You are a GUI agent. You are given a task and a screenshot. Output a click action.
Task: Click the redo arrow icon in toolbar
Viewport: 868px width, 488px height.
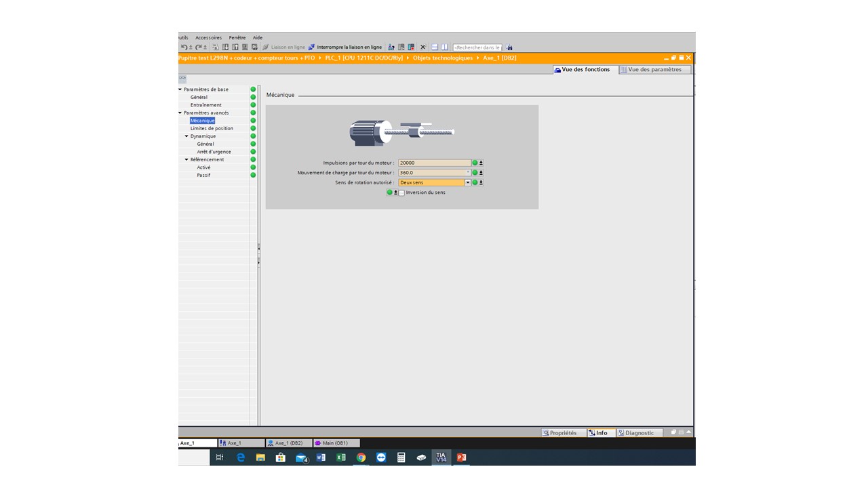[x=198, y=47]
